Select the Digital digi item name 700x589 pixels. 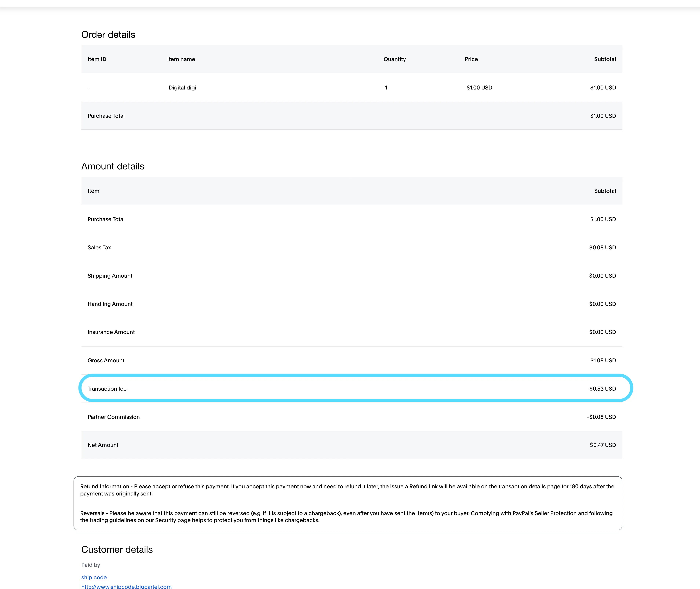pos(182,87)
